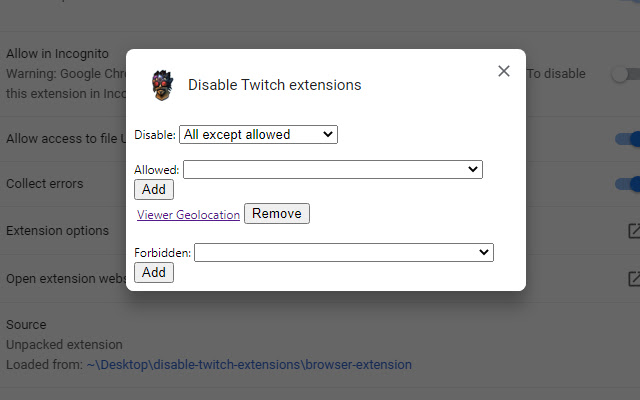Screen dimensions: 640x400
Task: Expand the Forbidden extensions dropdown
Action: point(343,253)
